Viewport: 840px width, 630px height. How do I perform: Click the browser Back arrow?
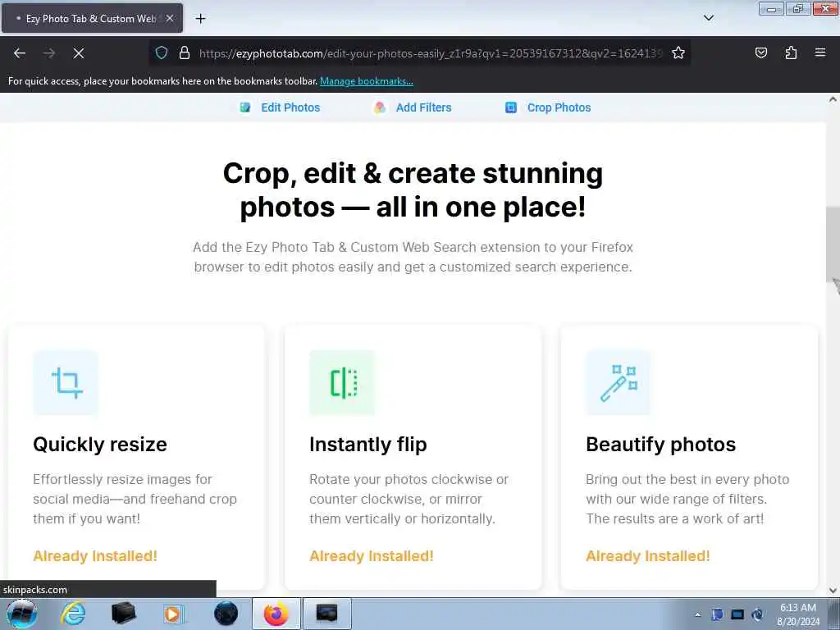pyautogui.click(x=20, y=53)
